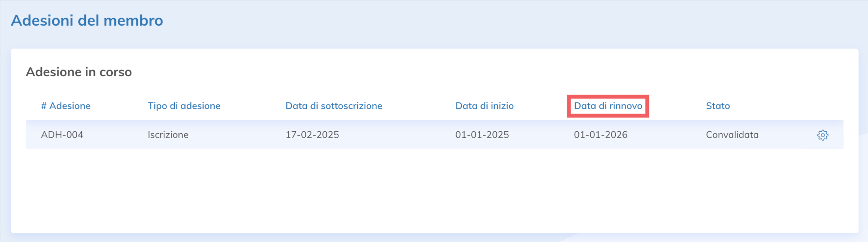This screenshot has height=242, width=868.
Task: Click the Data di sottoscrizione header
Action: (334, 106)
